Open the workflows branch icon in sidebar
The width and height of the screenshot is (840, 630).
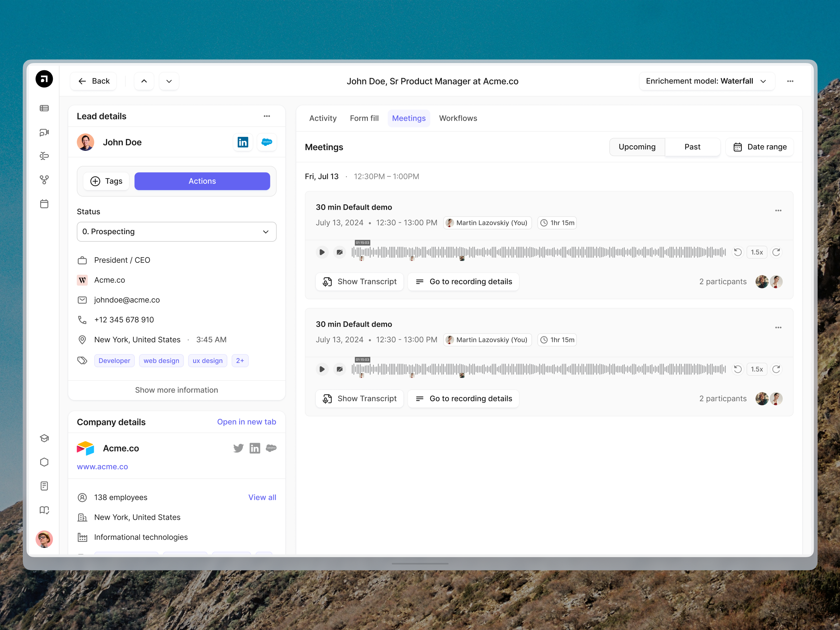44,180
